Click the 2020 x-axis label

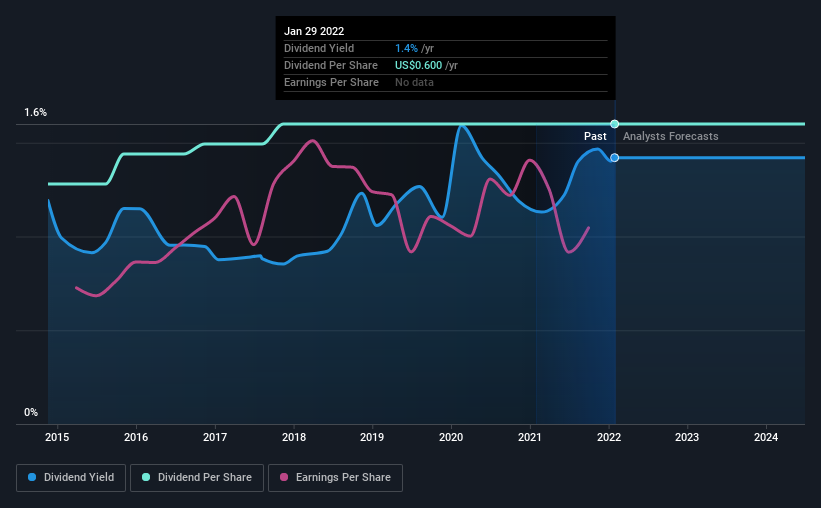tap(451, 437)
